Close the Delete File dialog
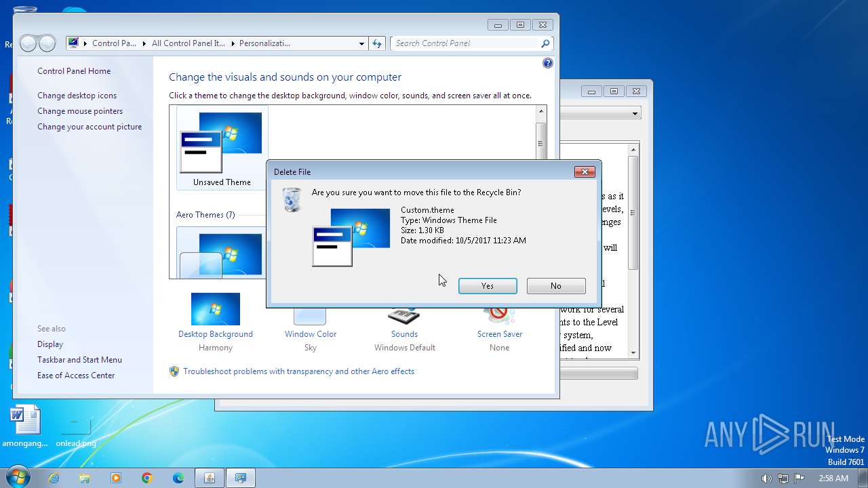Viewport: 868px width, 488px height. tap(585, 172)
